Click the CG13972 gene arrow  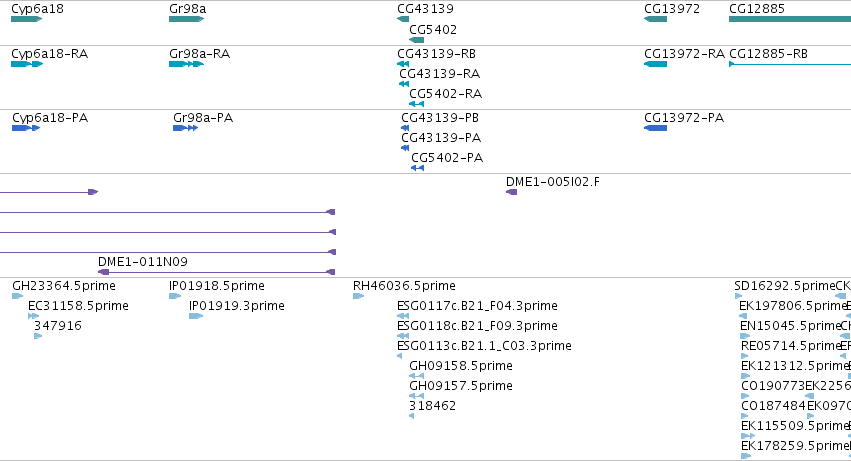click(x=655, y=19)
